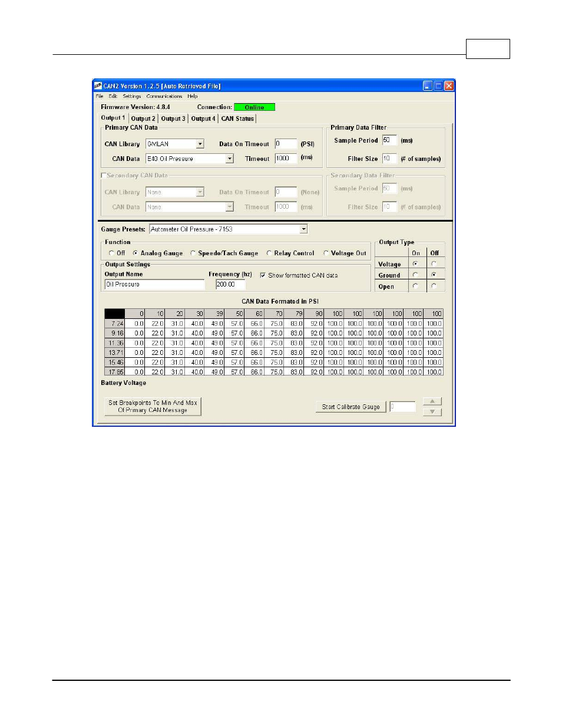Screen dimensions: 562x728
Task: Click the black corner cell of table
Action: pos(115,314)
